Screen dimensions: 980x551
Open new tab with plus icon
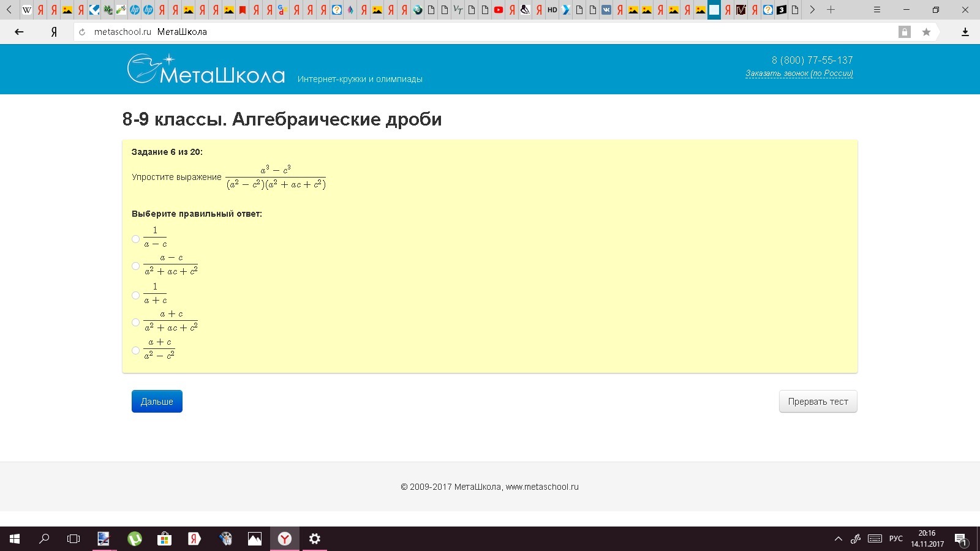(831, 10)
